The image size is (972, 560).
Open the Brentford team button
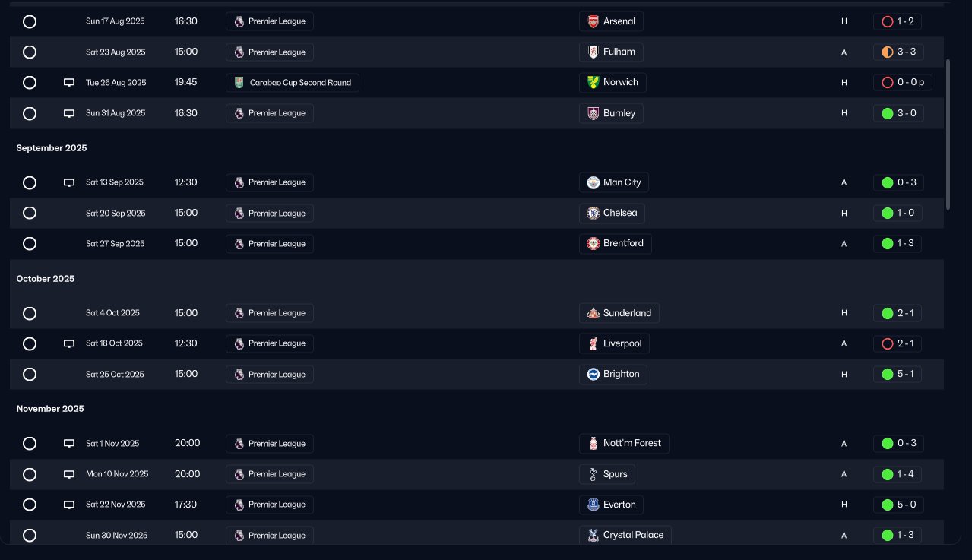point(615,244)
